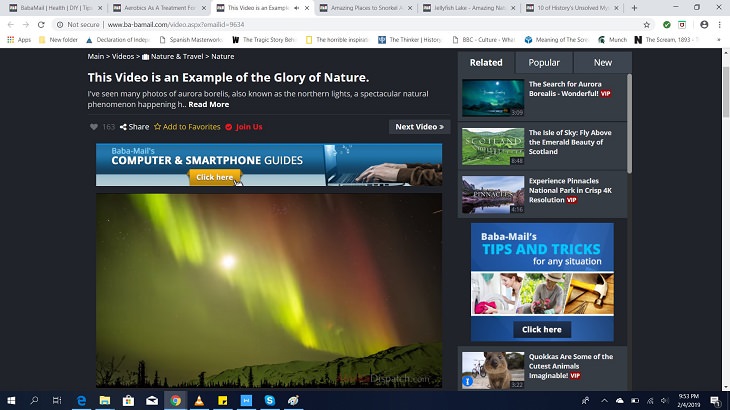The width and height of the screenshot is (730, 410).
Task: Open the Pinnacles National Park thumbnail
Action: click(x=493, y=195)
